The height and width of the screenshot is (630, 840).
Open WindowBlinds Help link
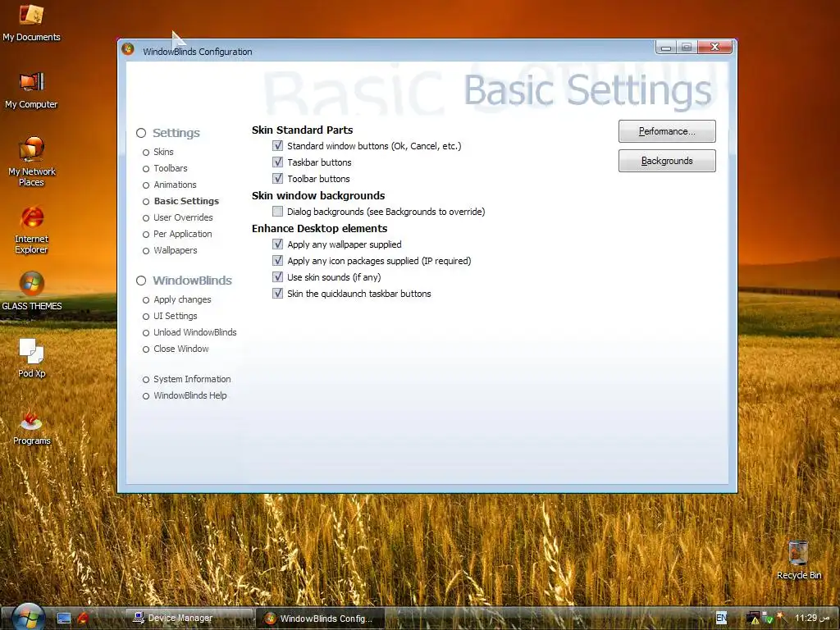(185, 395)
